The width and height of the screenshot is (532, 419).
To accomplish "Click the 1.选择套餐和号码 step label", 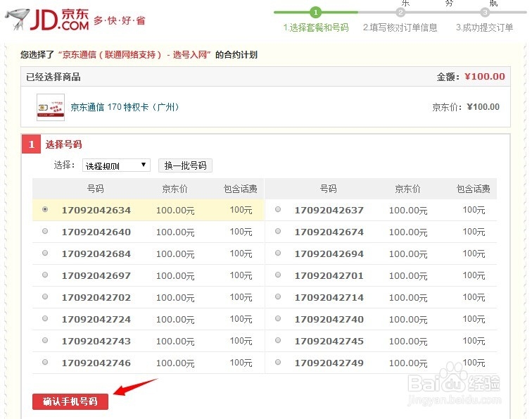I will (316, 27).
